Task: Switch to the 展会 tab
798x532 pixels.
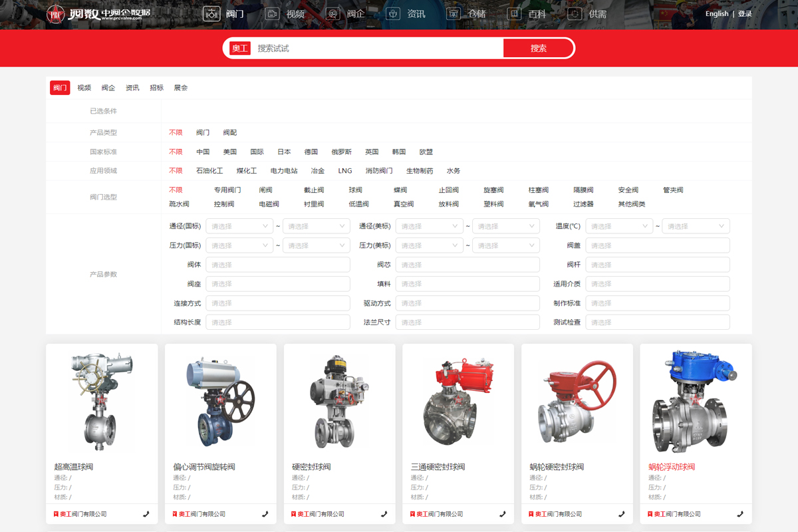Action: [181, 88]
